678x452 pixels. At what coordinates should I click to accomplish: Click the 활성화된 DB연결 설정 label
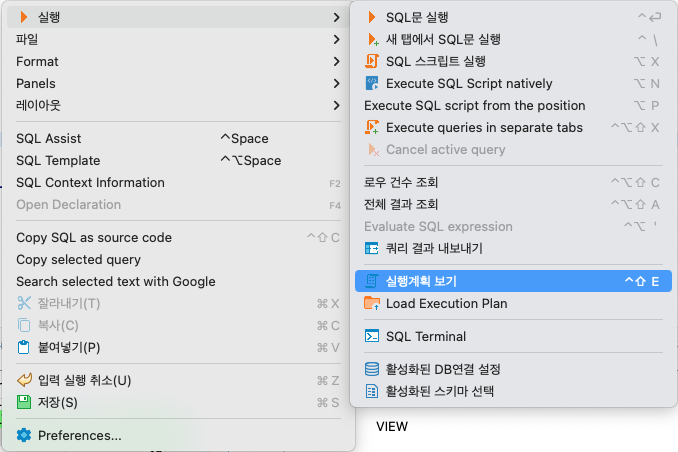pyautogui.click(x=443, y=369)
